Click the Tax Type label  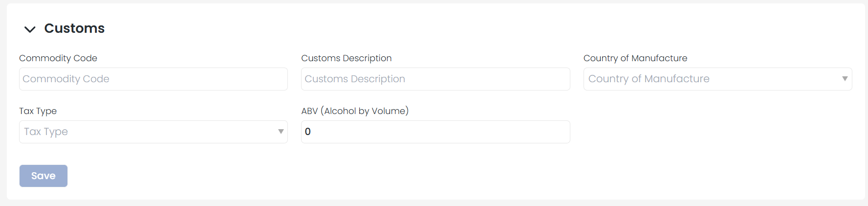click(x=38, y=111)
